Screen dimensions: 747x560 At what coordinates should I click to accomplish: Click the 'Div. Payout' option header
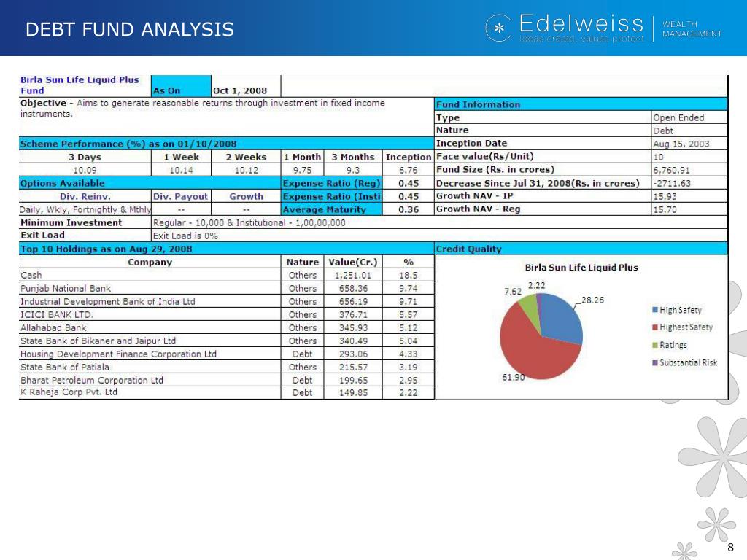coord(181,196)
